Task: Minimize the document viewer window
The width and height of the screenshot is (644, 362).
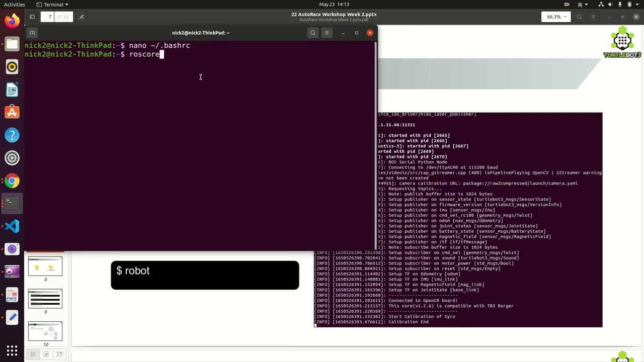Action: [609, 17]
